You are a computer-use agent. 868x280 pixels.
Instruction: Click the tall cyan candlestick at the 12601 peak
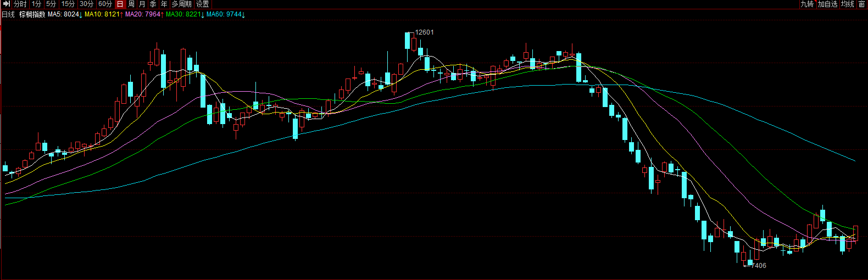408,41
